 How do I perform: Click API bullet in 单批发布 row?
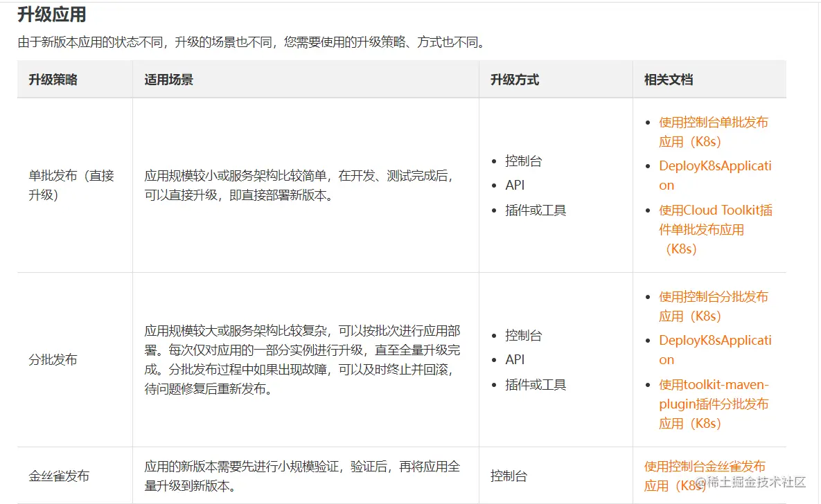click(x=515, y=185)
